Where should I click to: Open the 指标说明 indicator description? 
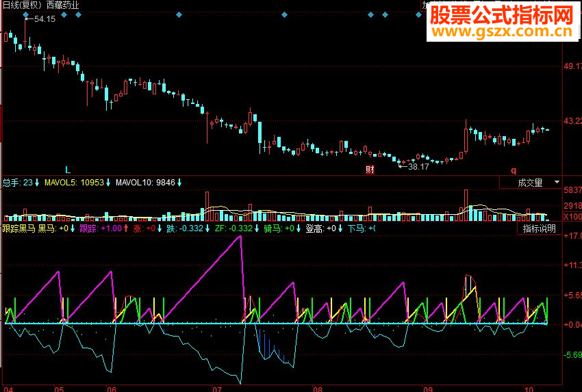(540, 228)
